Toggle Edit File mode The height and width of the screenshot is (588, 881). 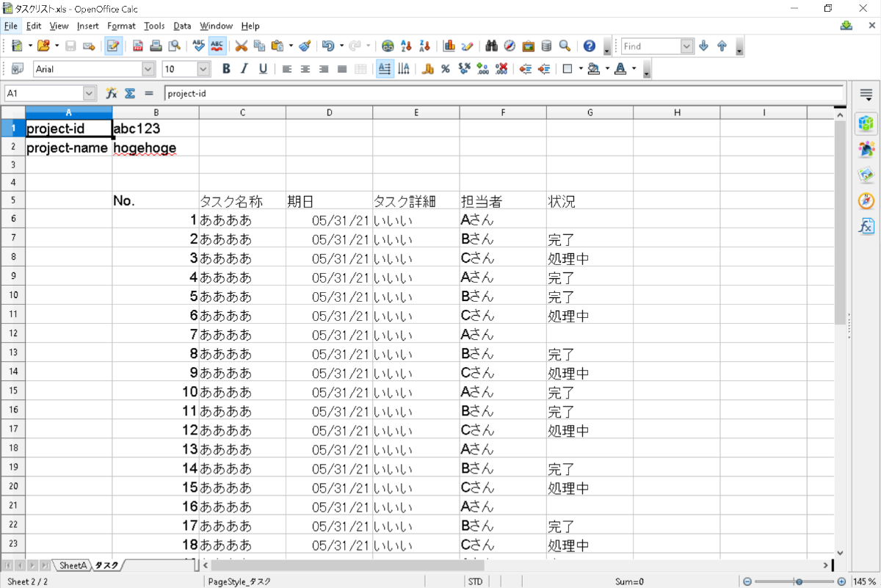pos(112,46)
